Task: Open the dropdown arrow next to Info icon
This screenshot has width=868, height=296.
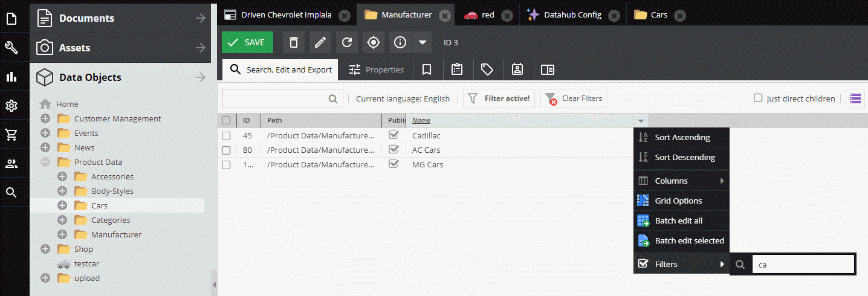Action: pyautogui.click(x=423, y=42)
